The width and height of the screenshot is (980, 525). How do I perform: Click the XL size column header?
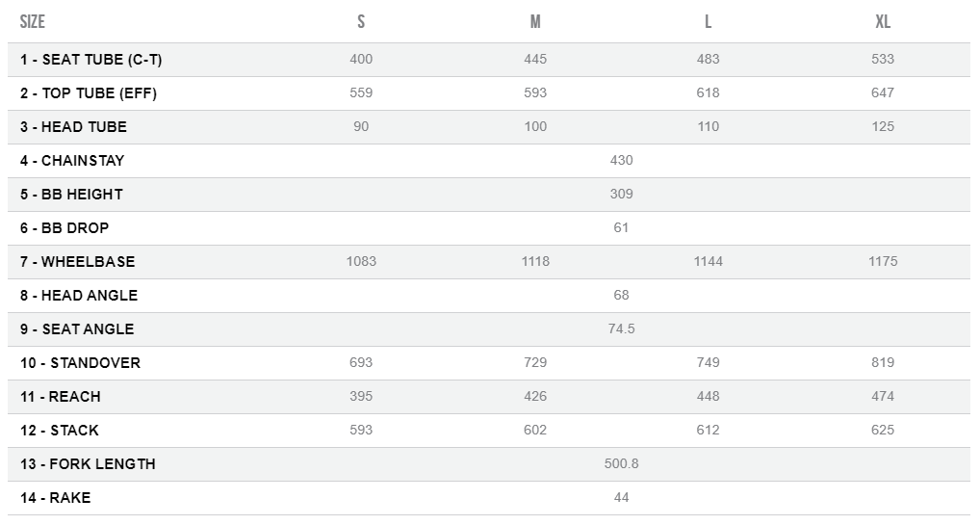(883, 22)
